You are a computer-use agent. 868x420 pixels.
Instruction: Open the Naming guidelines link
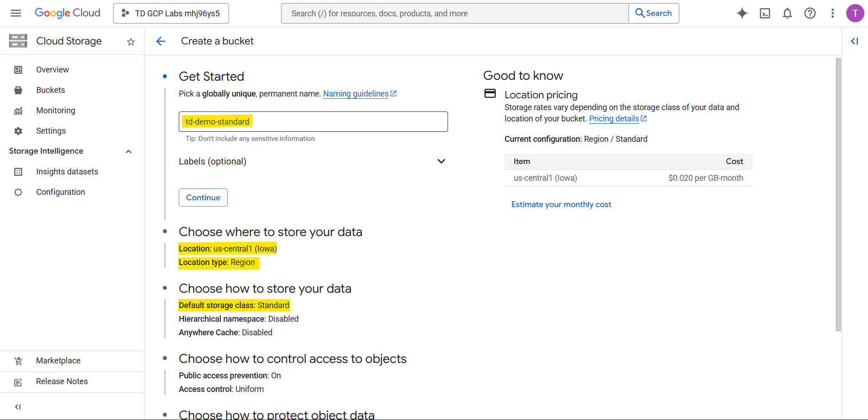pyautogui.click(x=356, y=94)
